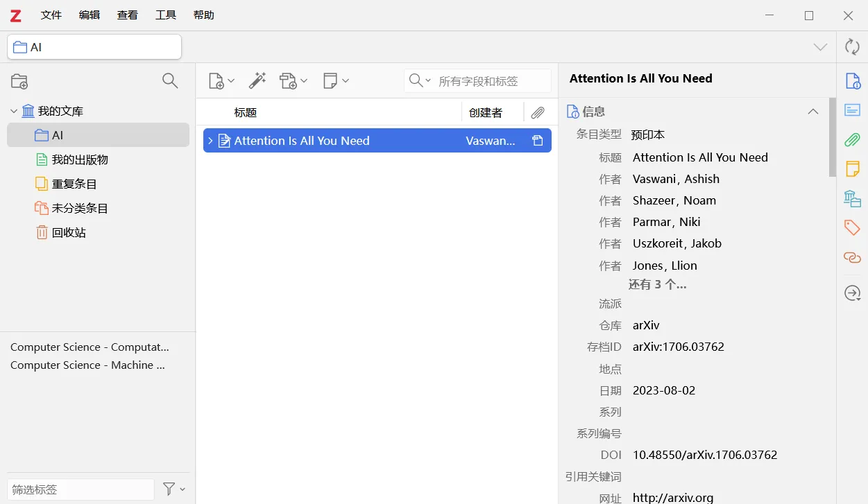Viewport: 868px width, 504px height.
Task: Click the item pane vertical scrollbar
Action: [x=832, y=139]
